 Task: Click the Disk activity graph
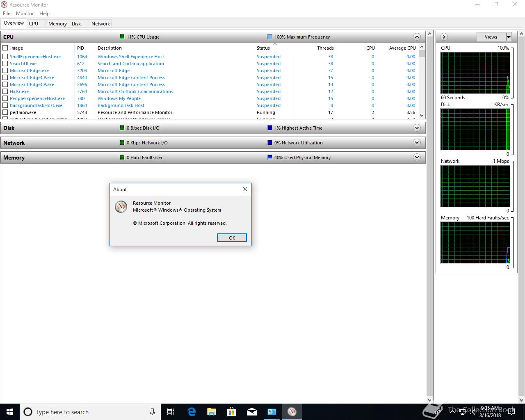point(475,130)
